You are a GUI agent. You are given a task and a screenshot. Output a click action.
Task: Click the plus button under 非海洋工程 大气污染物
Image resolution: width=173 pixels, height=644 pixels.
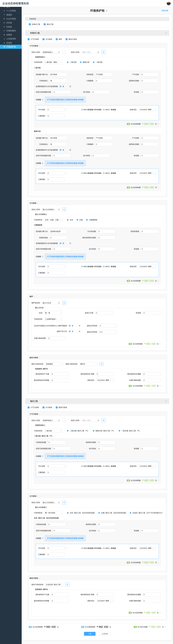pyautogui.click(x=104, y=52)
